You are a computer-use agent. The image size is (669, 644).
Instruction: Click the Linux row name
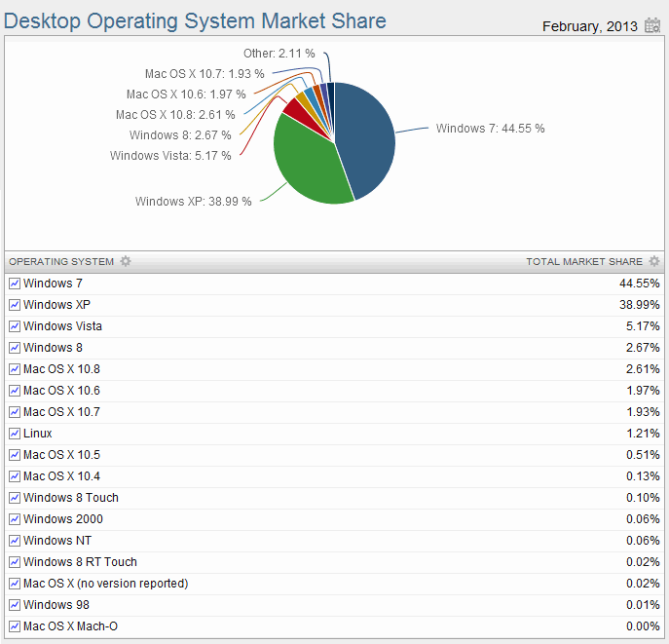[38, 434]
